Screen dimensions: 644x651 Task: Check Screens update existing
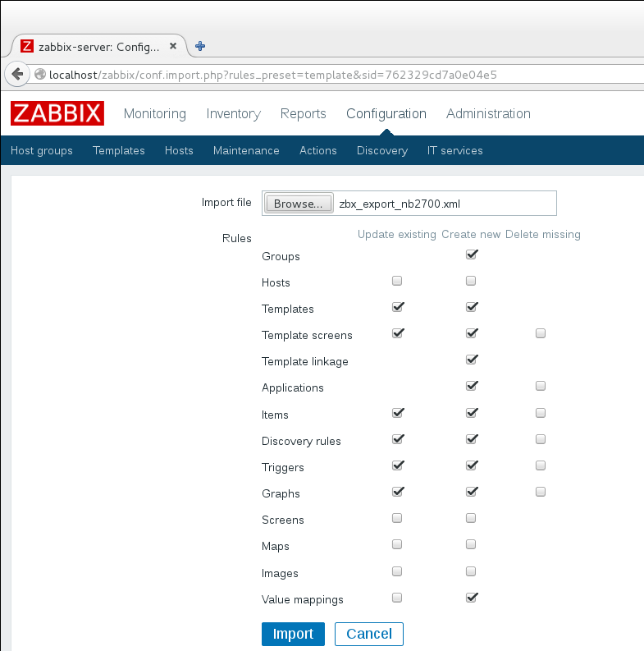point(397,518)
